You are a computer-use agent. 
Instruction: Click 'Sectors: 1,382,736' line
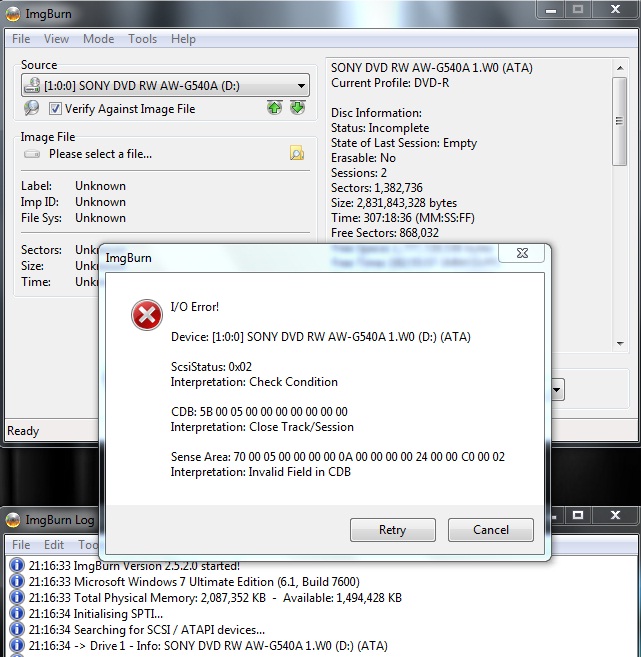pos(377,188)
